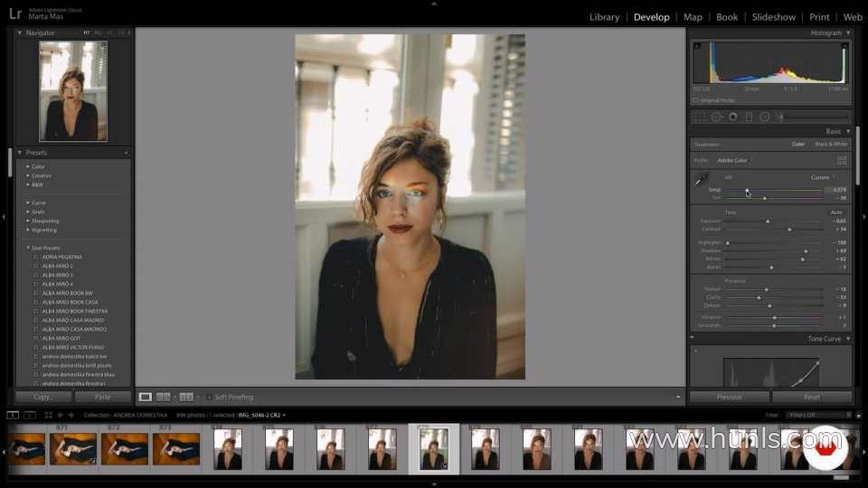Click the Loupe view icon in toolbar
The image size is (868, 488).
pyautogui.click(x=145, y=397)
